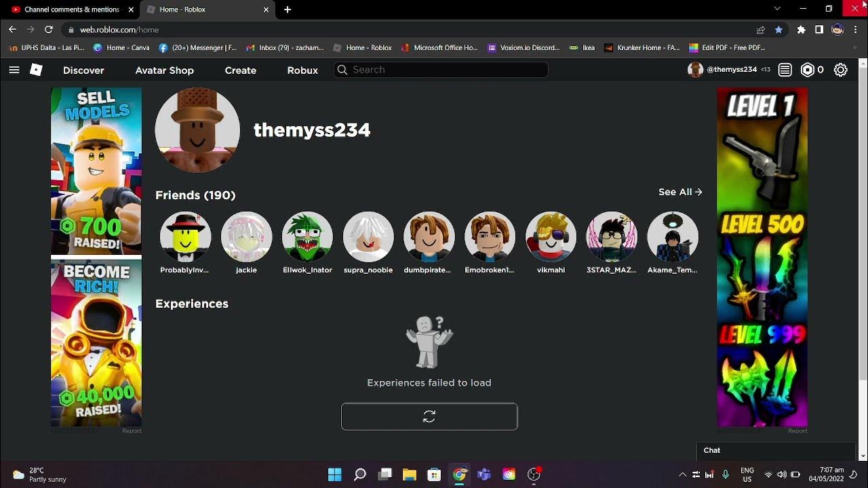This screenshot has width=868, height=488.
Task: Click the share page icon
Action: [x=761, y=30]
